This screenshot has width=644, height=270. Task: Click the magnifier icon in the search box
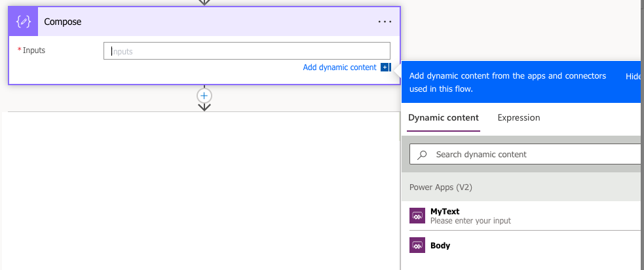423,155
